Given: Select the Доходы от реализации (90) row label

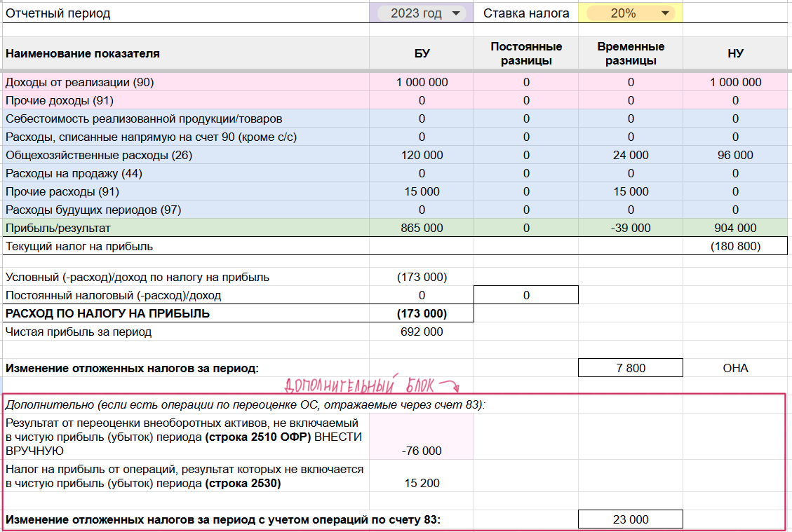Looking at the screenshot, I should coord(186,82).
